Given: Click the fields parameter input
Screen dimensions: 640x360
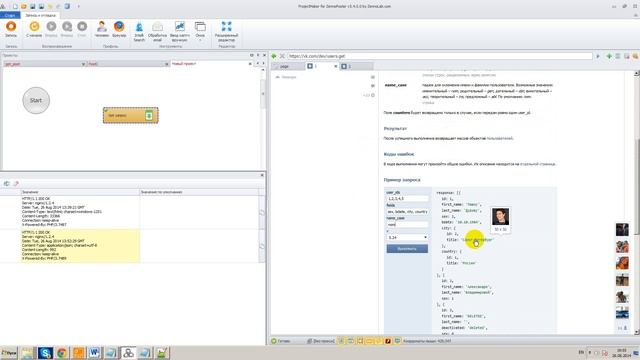Looking at the screenshot, I should [x=407, y=211].
